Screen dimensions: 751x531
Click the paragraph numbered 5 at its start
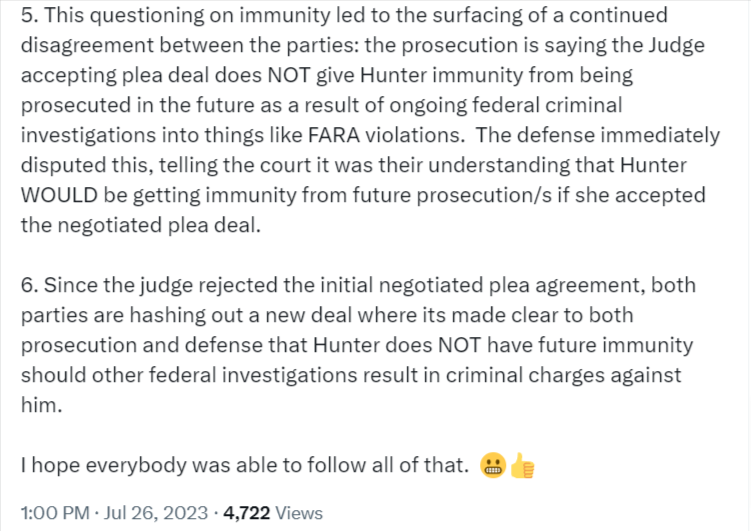click(28, 17)
